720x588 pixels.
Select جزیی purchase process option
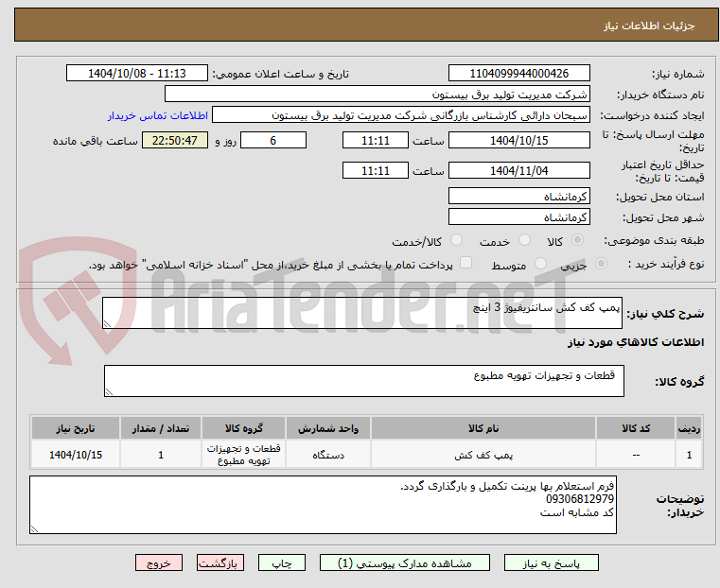click(x=601, y=263)
